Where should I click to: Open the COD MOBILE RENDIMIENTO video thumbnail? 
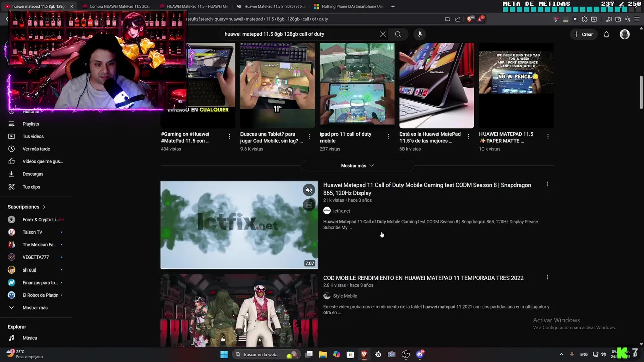[x=239, y=310]
